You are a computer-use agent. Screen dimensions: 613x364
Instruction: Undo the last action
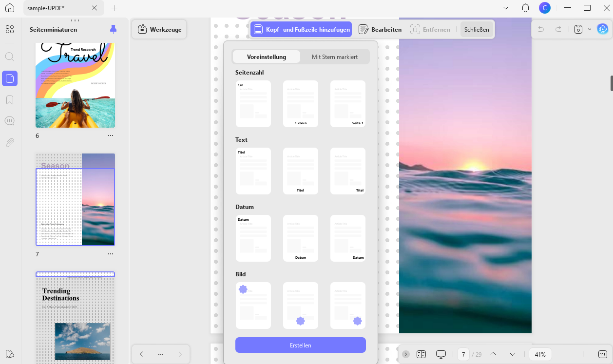point(541,29)
